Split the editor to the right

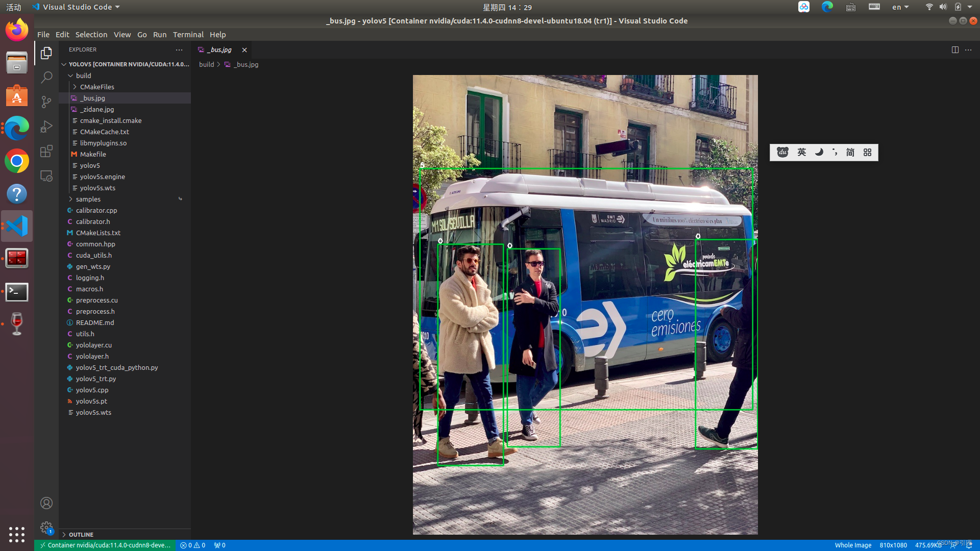tap(955, 49)
